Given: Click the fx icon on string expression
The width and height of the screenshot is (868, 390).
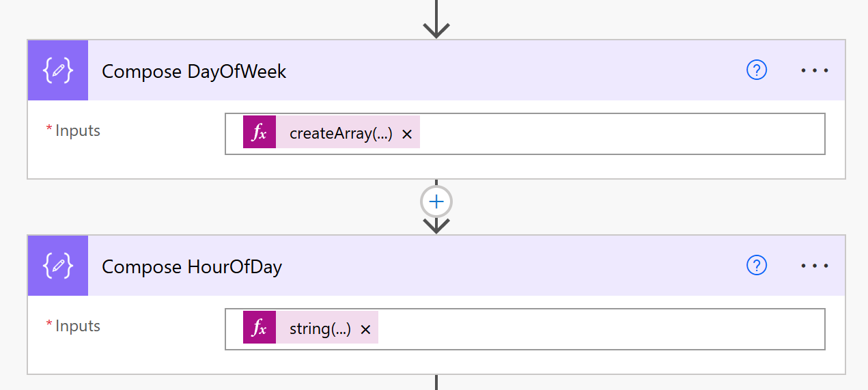Looking at the screenshot, I should click(x=260, y=329).
